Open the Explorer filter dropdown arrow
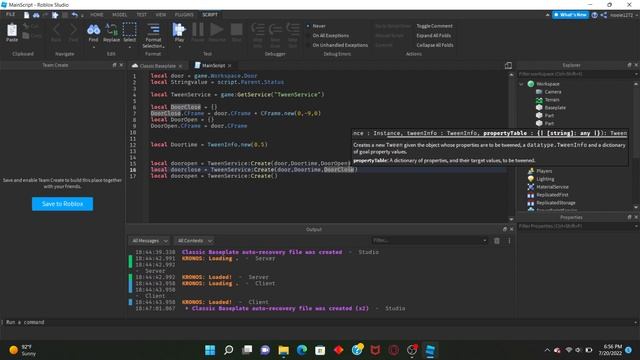This screenshot has width=640, height=360. [636, 74]
